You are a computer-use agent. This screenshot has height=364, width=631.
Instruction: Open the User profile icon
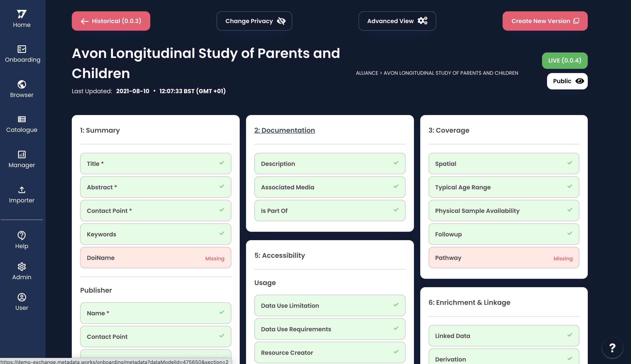pos(22,297)
